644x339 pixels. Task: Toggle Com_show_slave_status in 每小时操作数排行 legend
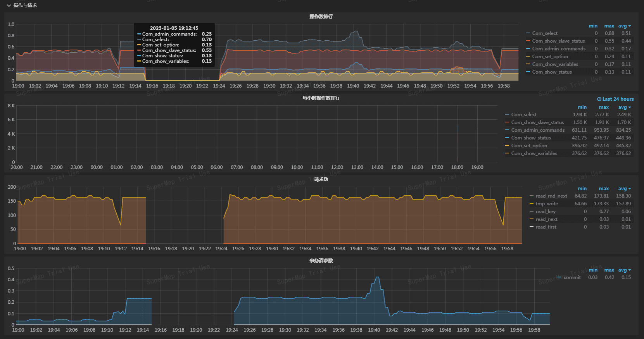(537, 122)
